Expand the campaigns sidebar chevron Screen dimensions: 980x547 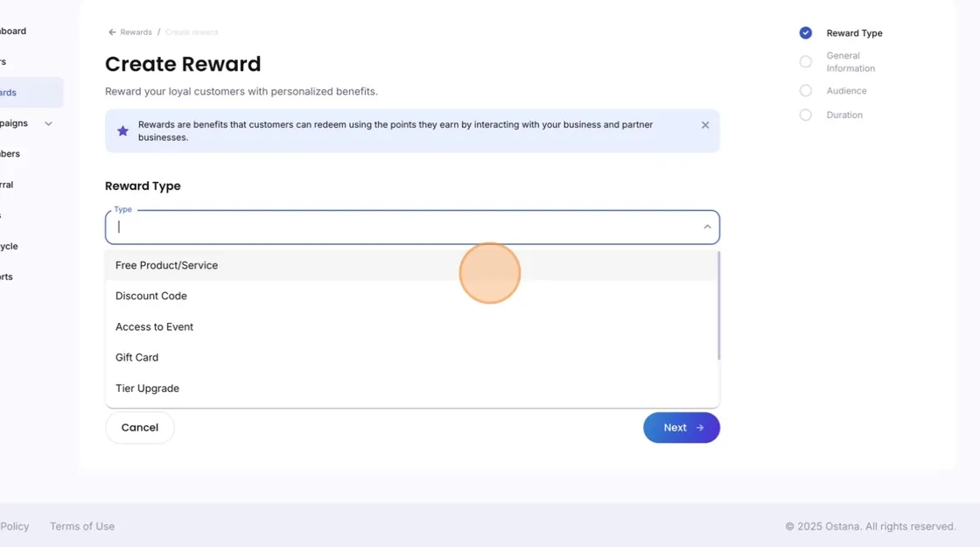tap(48, 123)
